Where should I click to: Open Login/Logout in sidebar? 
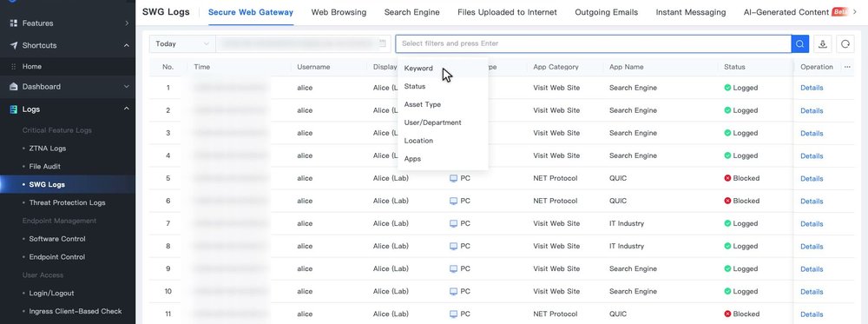pos(51,294)
